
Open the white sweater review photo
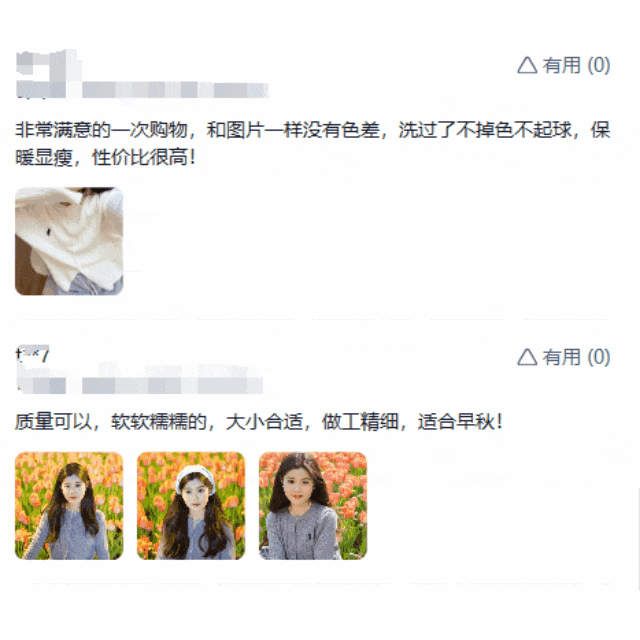[69, 241]
